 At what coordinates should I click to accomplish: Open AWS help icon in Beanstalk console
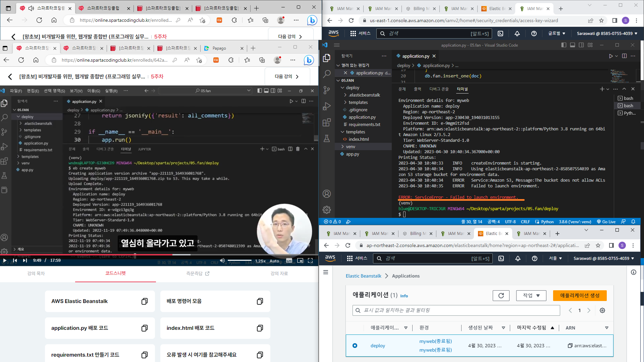pos(535,258)
